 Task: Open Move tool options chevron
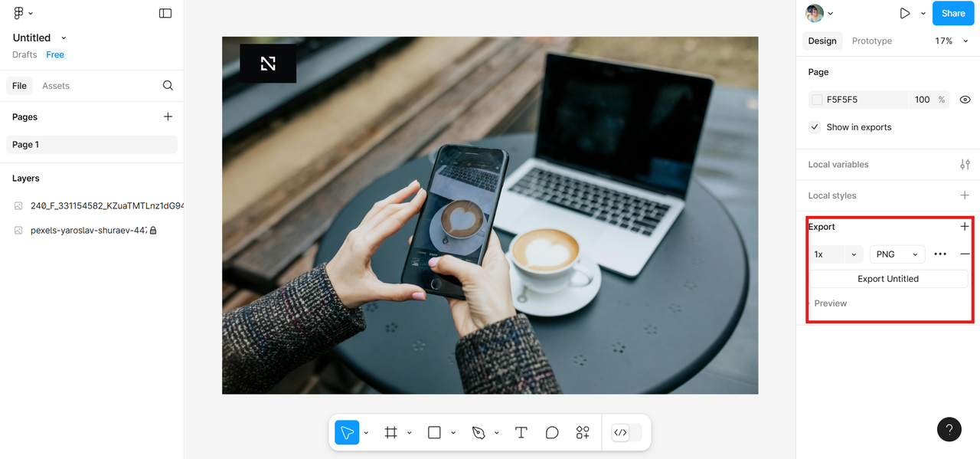pyautogui.click(x=366, y=433)
